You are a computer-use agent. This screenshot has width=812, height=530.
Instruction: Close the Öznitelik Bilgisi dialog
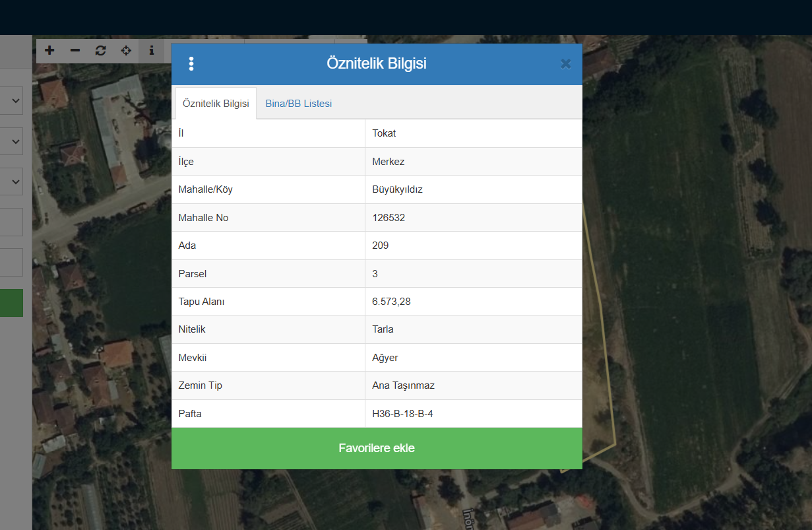(565, 64)
